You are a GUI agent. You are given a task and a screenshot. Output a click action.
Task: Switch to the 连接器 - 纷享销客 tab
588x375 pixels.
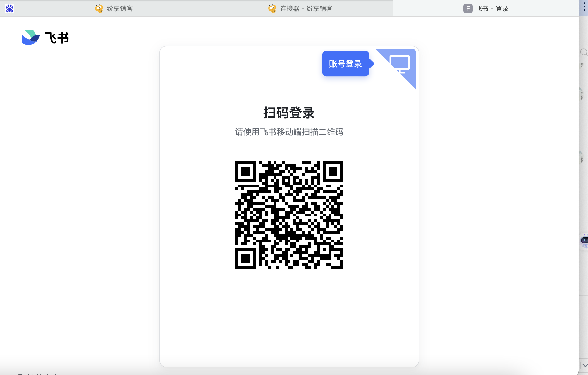[300, 8]
